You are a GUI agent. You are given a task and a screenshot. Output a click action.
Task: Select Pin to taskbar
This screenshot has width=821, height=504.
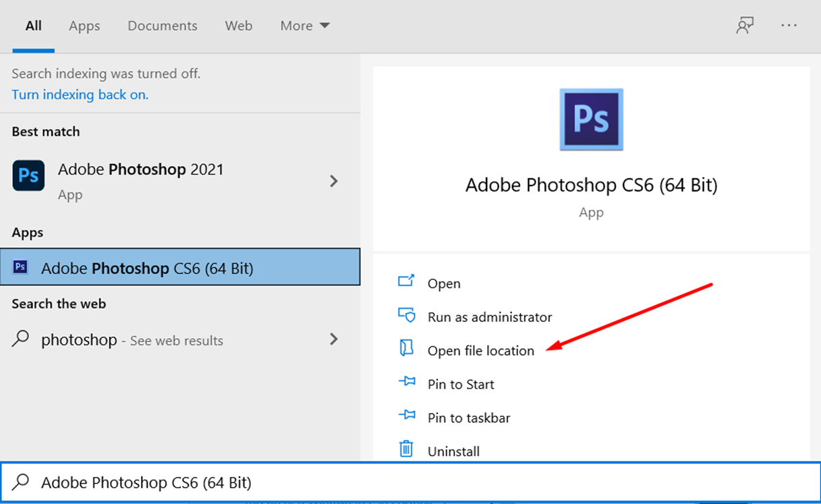click(x=469, y=418)
